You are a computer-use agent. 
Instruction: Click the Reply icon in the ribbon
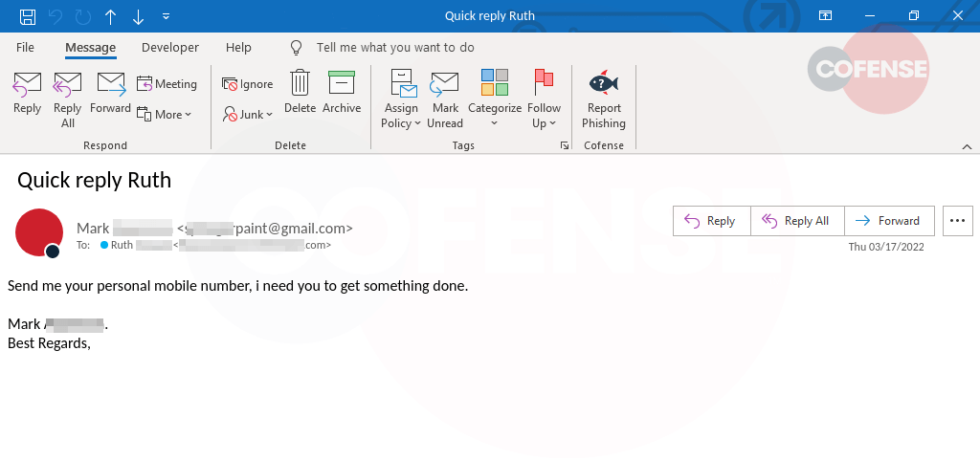pyautogui.click(x=27, y=94)
